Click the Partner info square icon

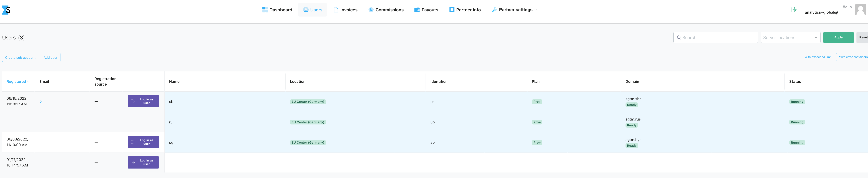coord(452,10)
